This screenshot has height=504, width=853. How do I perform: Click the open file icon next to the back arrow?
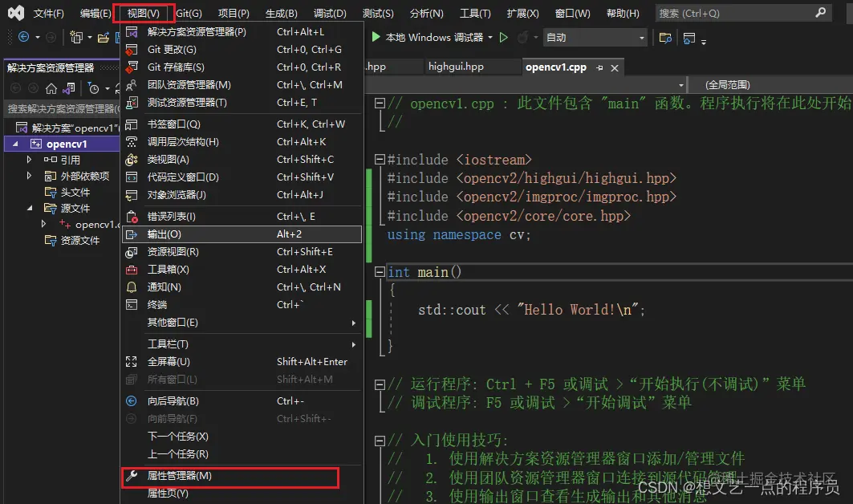point(102,36)
